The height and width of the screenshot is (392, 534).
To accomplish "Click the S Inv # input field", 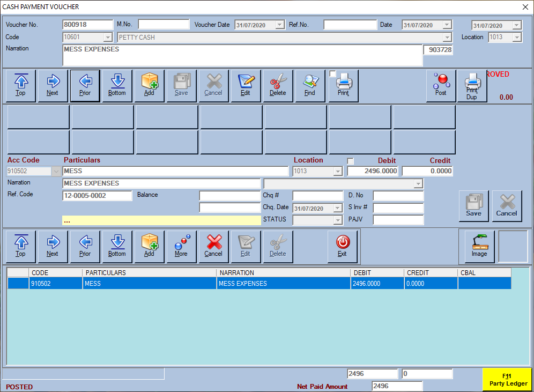I will [398, 208].
